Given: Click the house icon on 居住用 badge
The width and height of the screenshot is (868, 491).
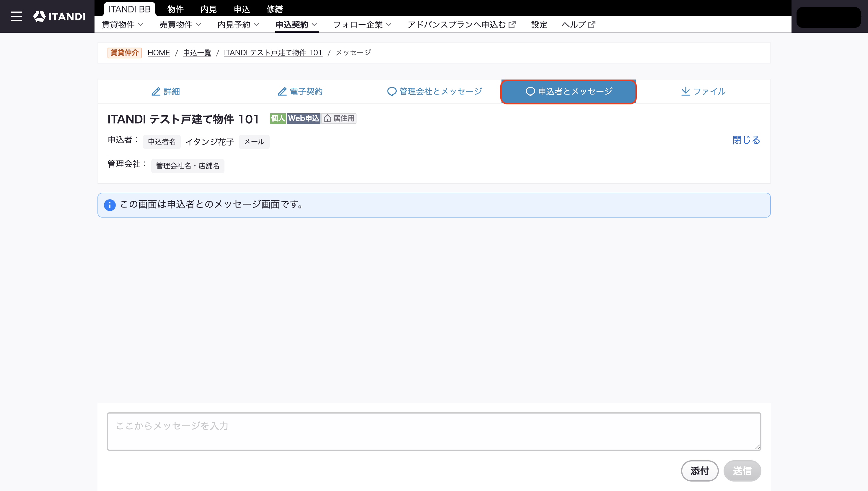Looking at the screenshot, I should [328, 119].
